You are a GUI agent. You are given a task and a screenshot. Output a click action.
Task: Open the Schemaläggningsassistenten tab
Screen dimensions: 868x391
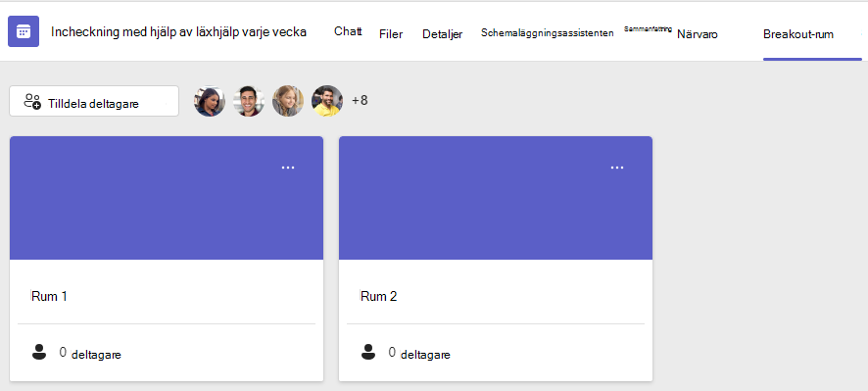click(547, 33)
